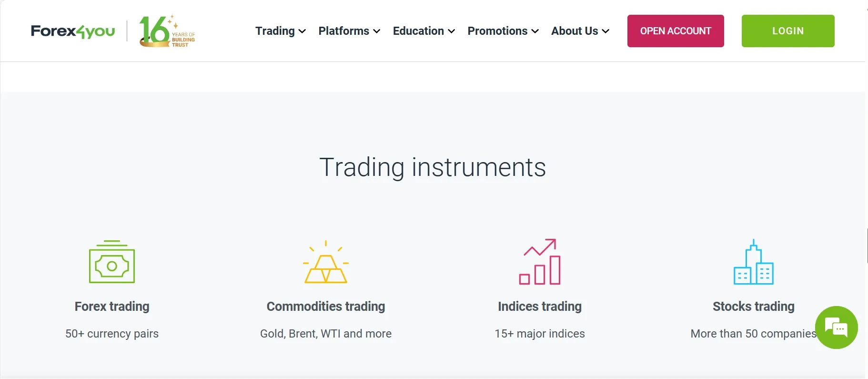
Task: Open the live chat bubble widget
Action: [x=837, y=328]
